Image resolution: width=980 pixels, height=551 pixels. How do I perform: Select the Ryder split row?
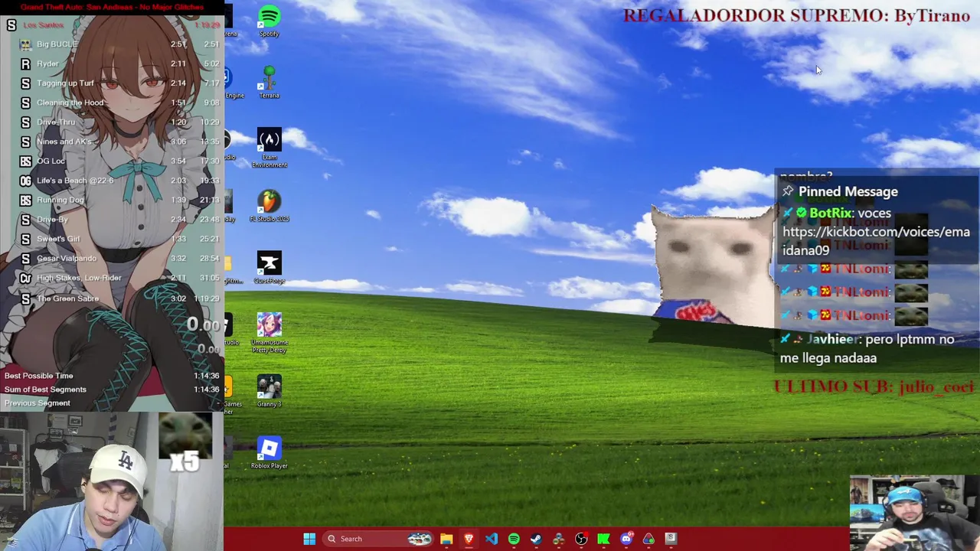[x=112, y=64]
